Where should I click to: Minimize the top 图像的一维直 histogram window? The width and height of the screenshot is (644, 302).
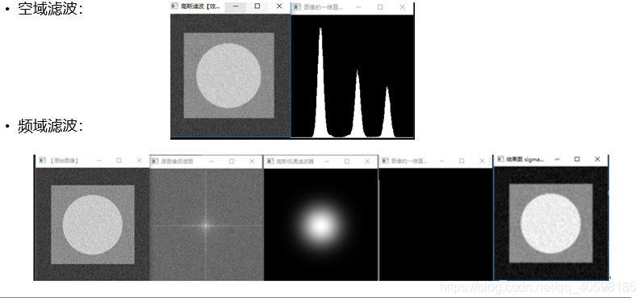pos(358,7)
